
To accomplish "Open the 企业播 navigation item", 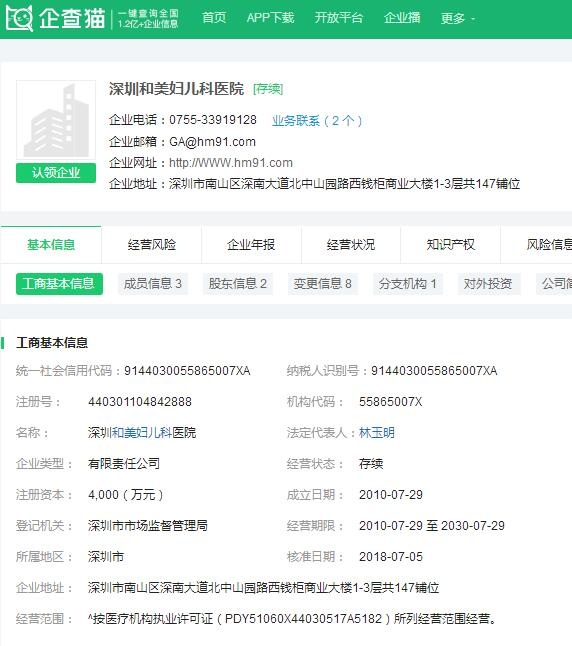I will 402,18.
